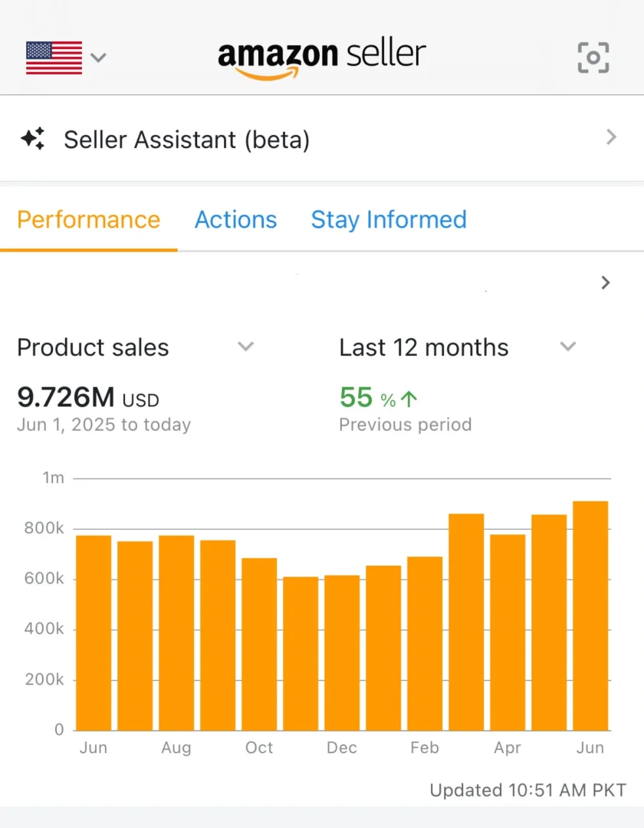Select the Oct bar in sales chart

(x=259, y=644)
